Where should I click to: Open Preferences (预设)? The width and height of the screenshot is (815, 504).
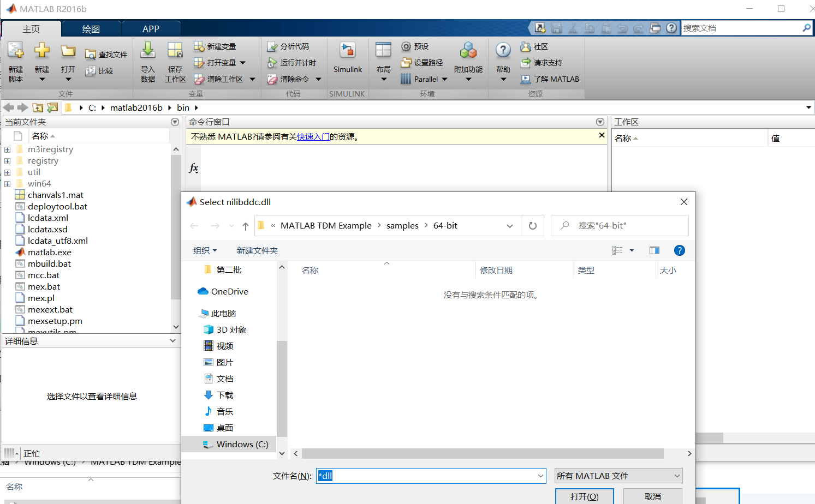(x=415, y=46)
